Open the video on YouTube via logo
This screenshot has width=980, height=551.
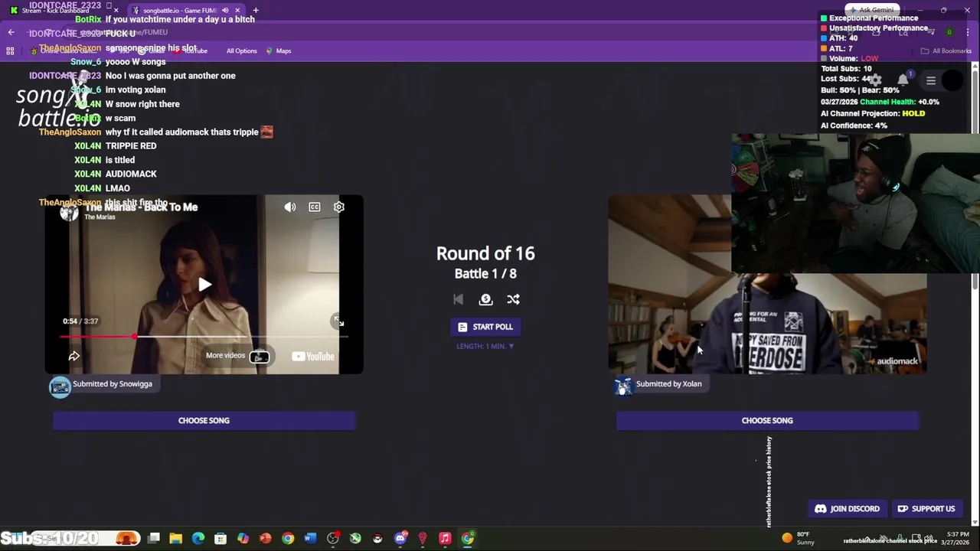(312, 356)
